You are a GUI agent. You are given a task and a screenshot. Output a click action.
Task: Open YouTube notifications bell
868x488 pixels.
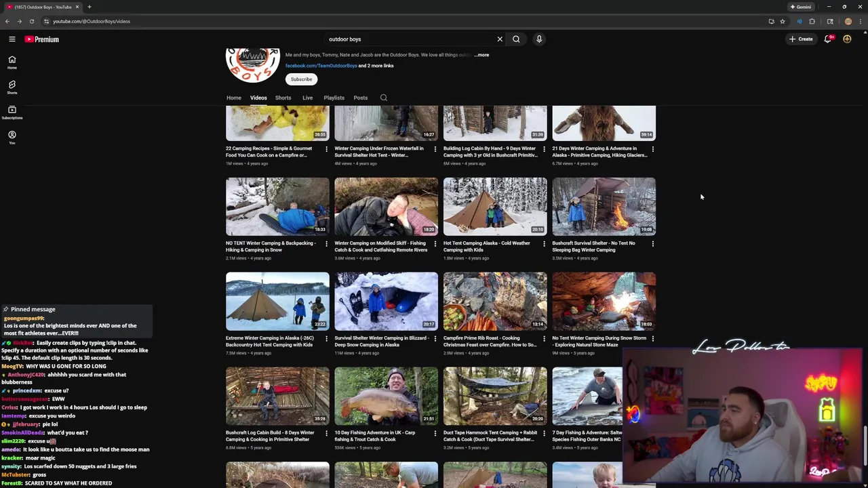[x=828, y=39]
